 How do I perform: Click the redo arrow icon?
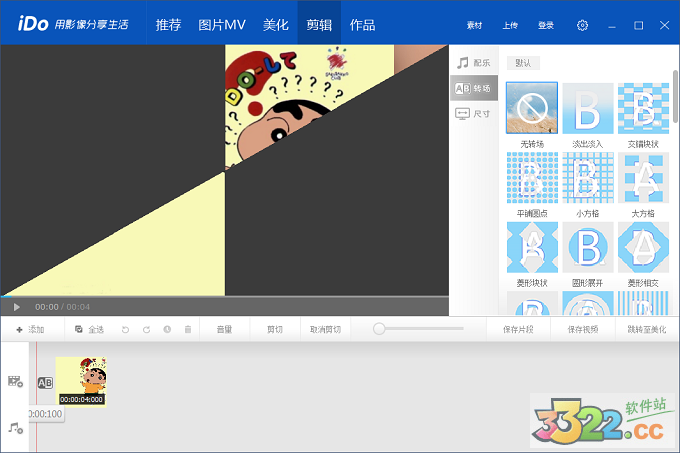147,329
